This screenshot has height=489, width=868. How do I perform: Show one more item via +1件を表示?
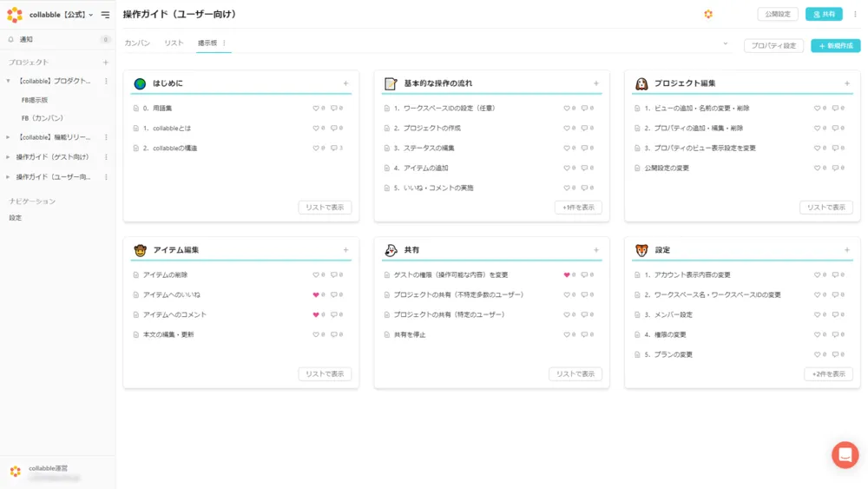tap(578, 208)
